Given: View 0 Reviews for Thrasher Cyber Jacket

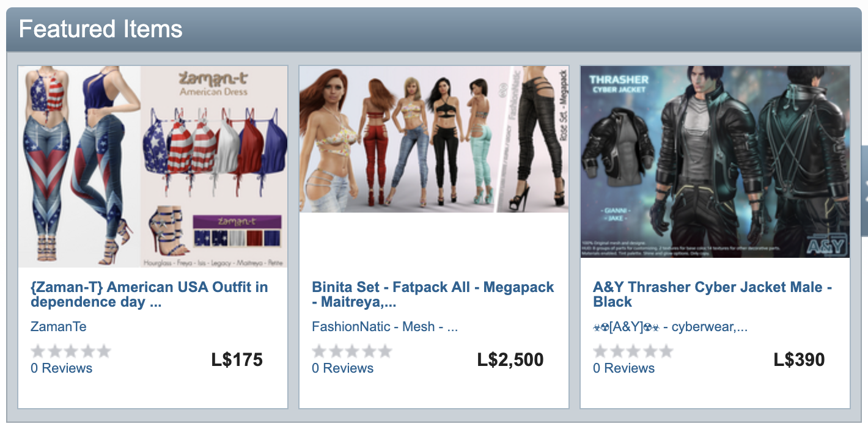Looking at the screenshot, I should click(623, 368).
